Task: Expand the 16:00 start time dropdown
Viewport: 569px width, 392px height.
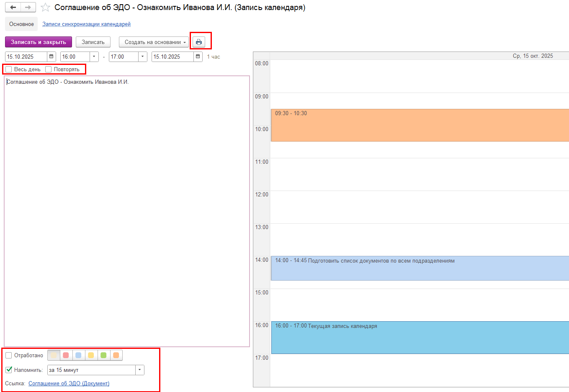Action: pyautogui.click(x=94, y=57)
